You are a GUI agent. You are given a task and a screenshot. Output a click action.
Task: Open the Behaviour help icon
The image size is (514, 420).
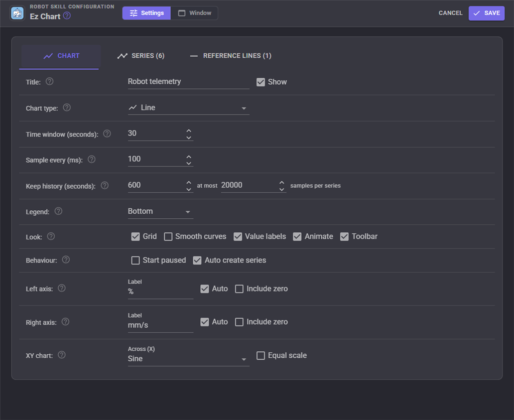[x=66, y=260]
